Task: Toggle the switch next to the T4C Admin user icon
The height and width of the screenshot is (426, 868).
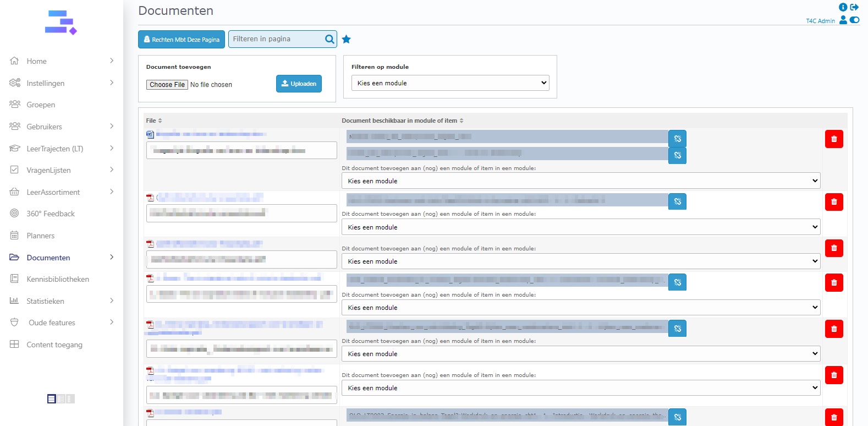Action: tap(854, 20)
